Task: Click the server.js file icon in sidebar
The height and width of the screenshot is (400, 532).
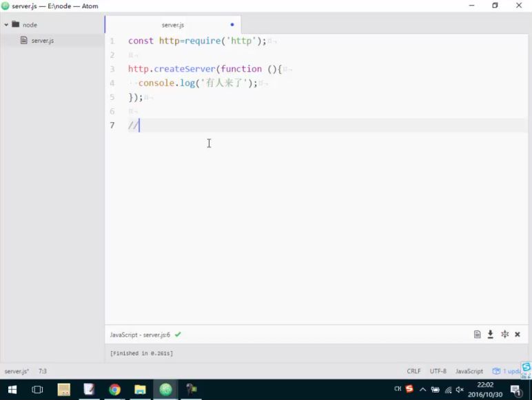Action: (x=23, y=40)
